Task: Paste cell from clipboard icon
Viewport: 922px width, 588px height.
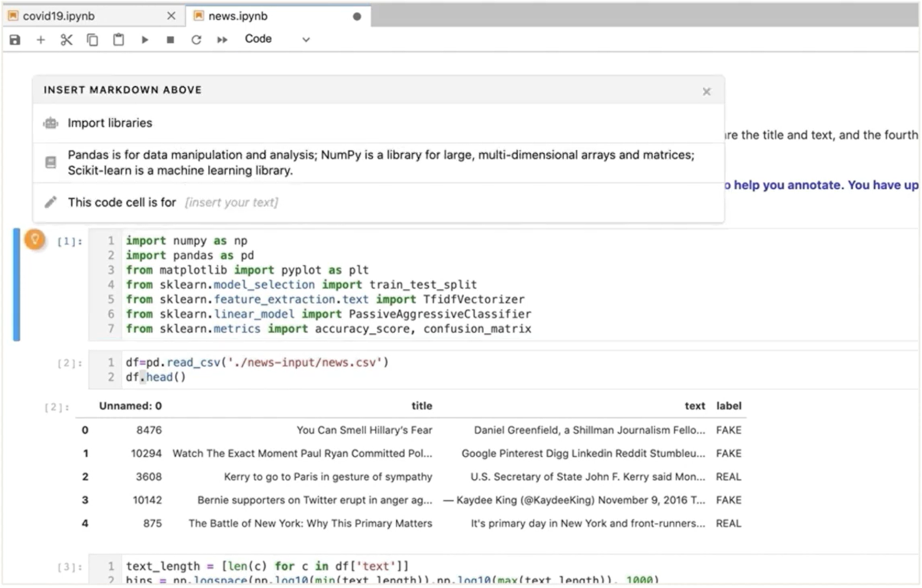Action: pos(118,40)
